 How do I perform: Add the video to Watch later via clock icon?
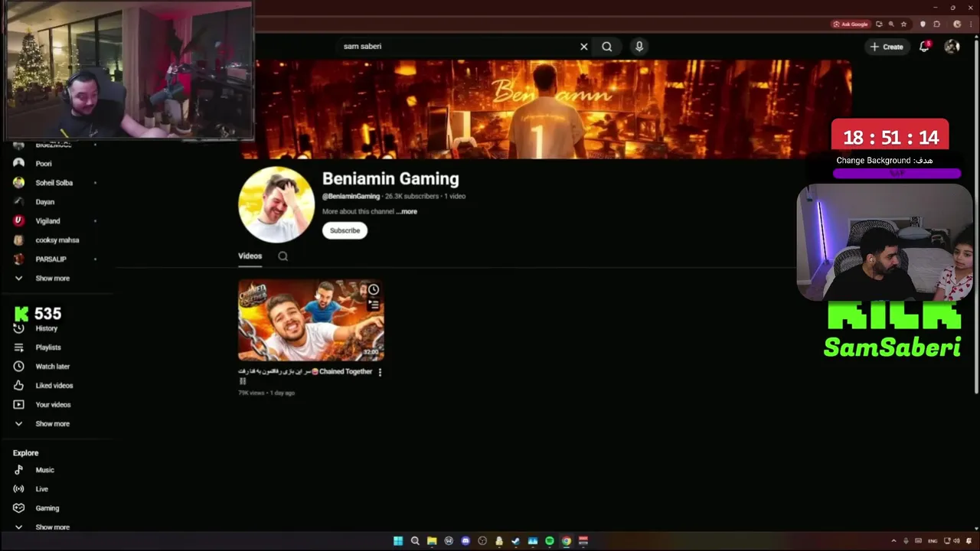pyautogui.click(x=374, y=289)
